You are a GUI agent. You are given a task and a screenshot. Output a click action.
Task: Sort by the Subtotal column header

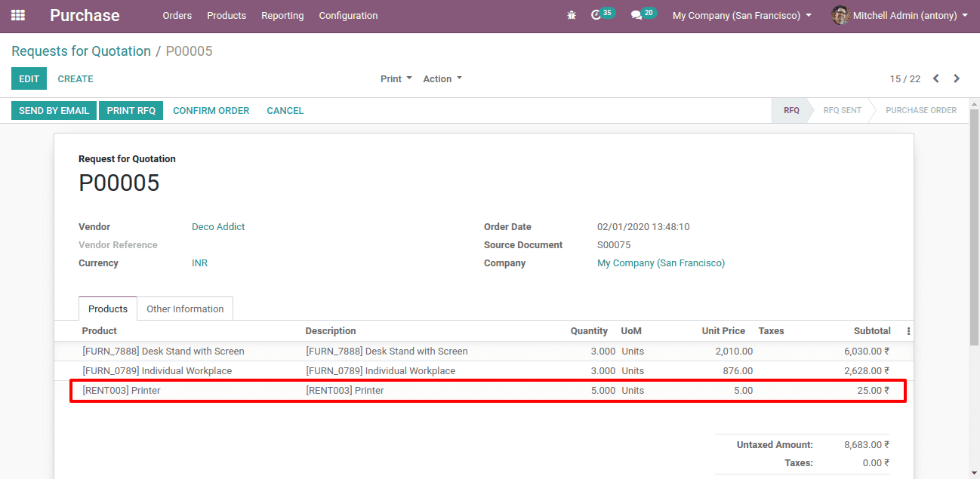coord(872,330)
